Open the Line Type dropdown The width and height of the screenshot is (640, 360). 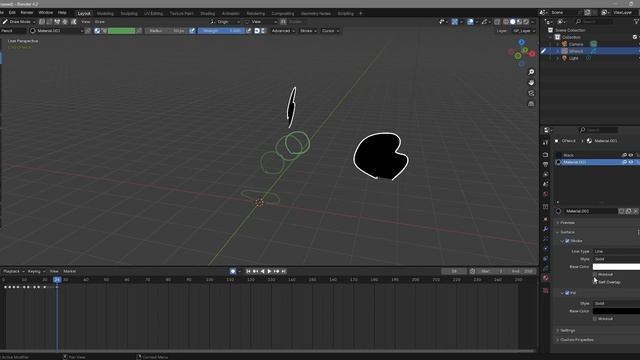[x=616, y=251]
